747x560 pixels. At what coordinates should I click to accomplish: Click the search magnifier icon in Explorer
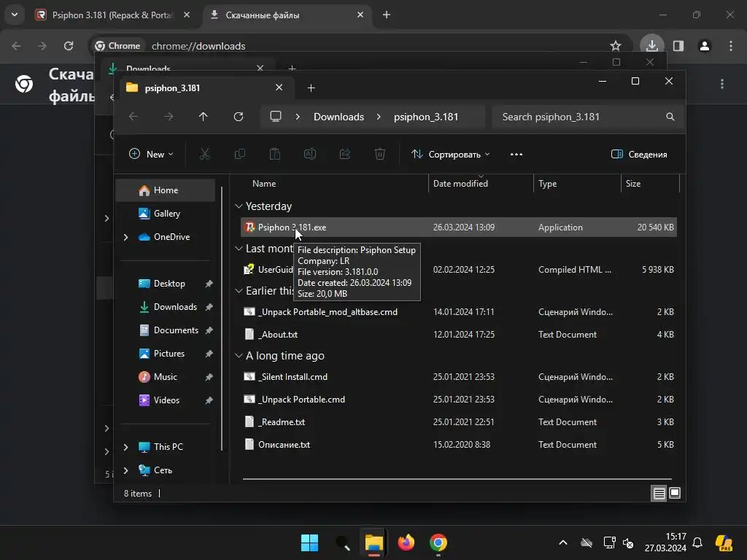point(670,117)
